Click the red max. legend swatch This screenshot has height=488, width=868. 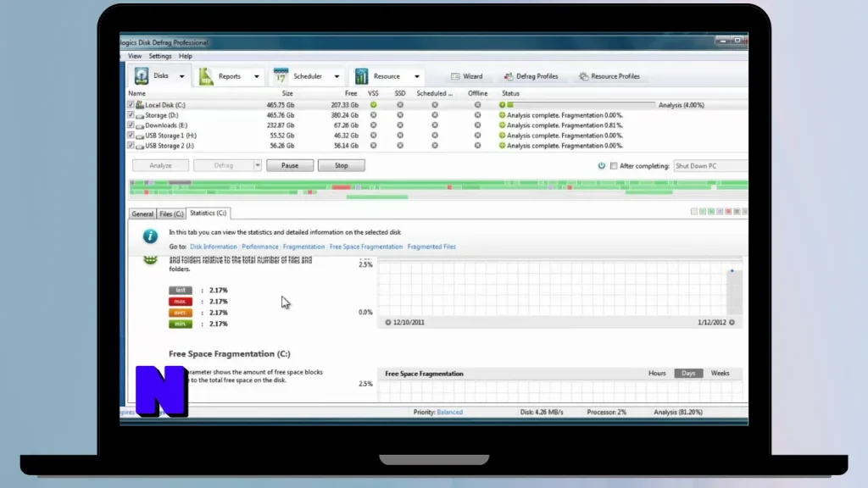[181, 302]
